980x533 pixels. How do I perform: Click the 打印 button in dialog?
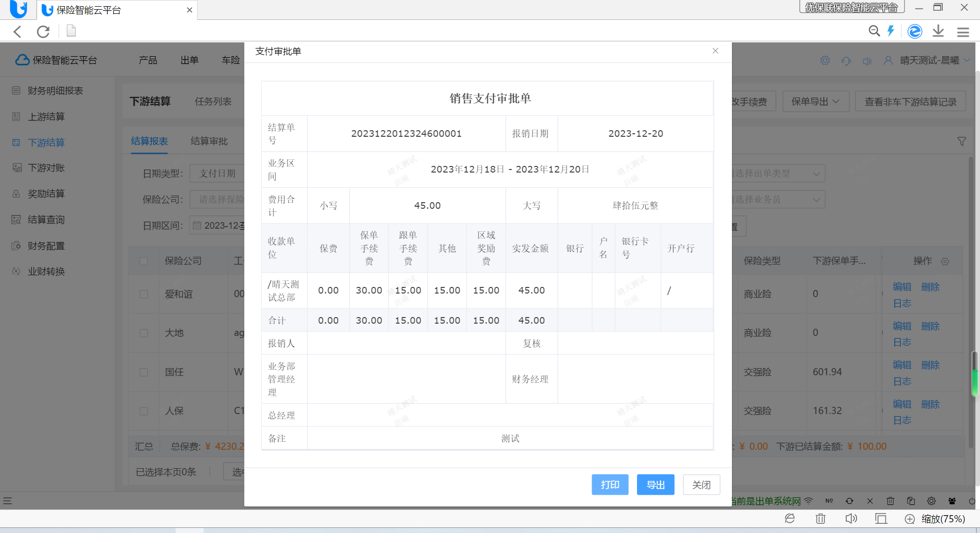click(x=610, y=484)
